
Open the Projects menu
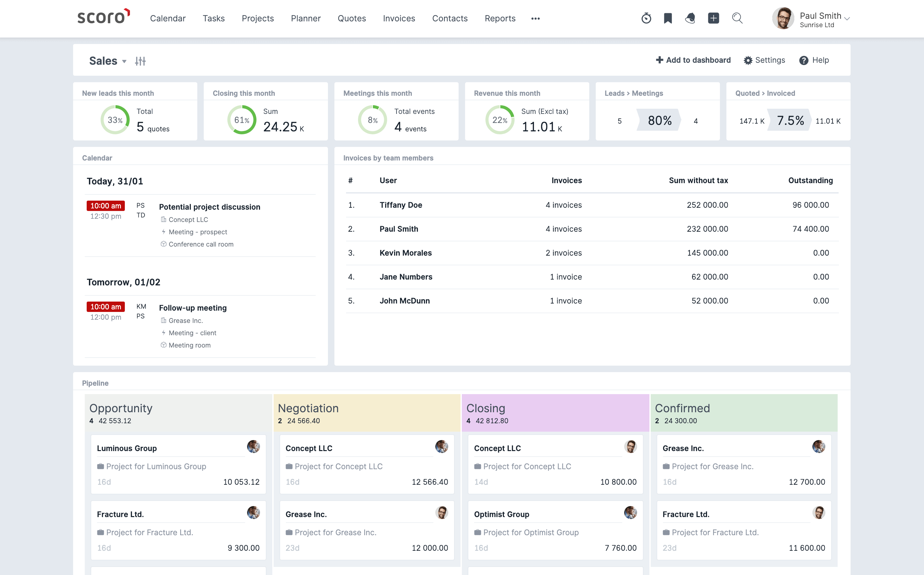(x=258, y=18)
